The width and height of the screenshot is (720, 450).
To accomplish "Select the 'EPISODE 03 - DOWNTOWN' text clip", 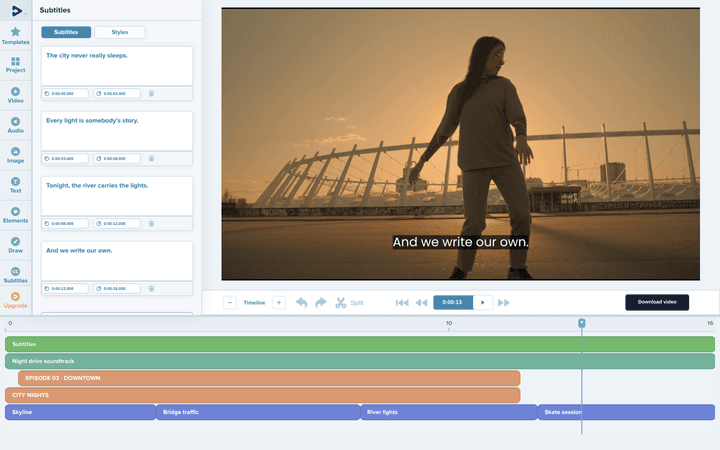I will pos(269,378).
